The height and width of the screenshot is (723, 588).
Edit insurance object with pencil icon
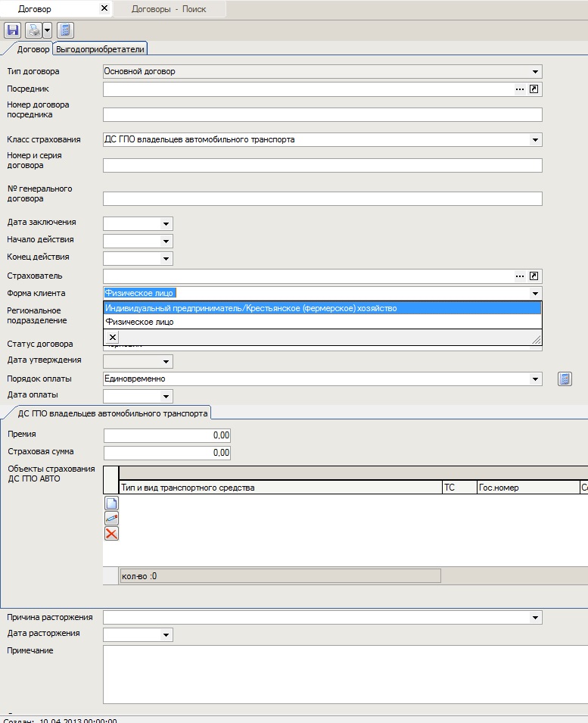tap(111, 519)
